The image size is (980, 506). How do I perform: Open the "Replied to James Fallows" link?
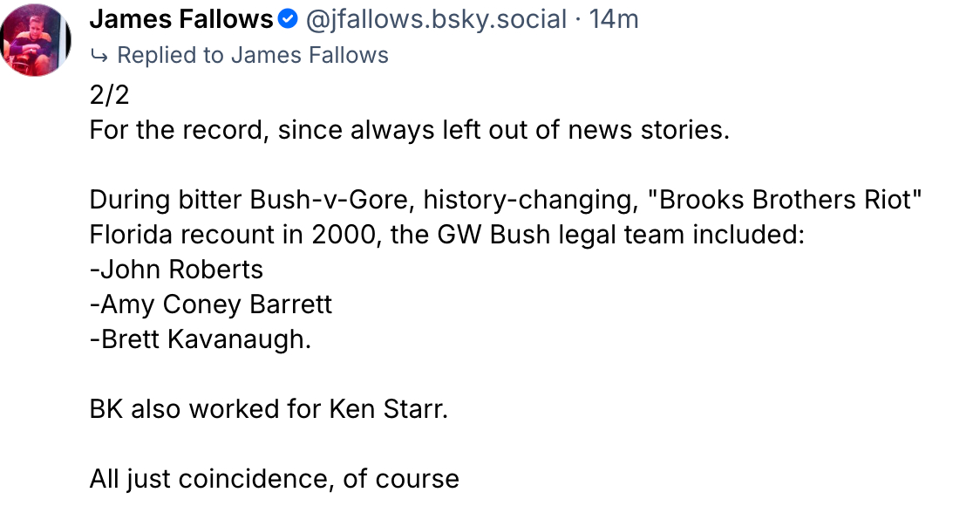[252, 55]
